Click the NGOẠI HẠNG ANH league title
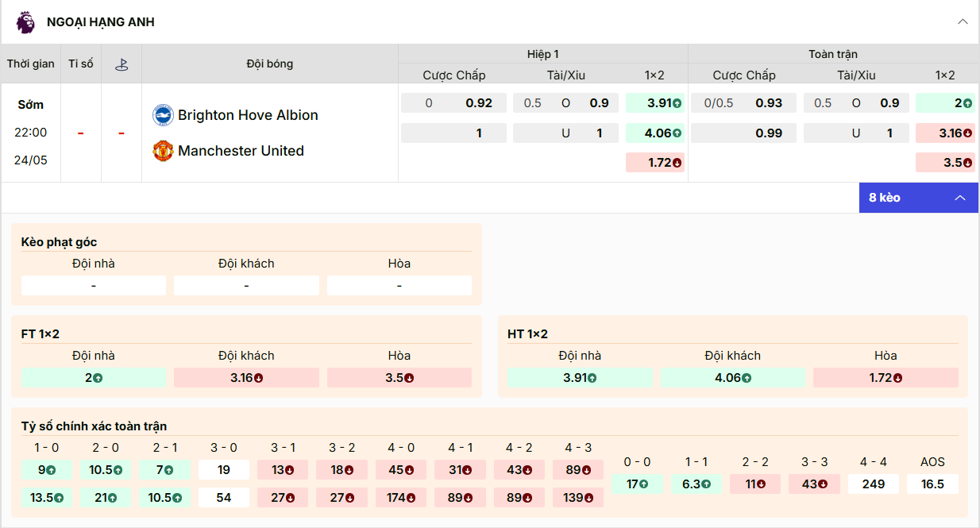 tap(101, 22)
